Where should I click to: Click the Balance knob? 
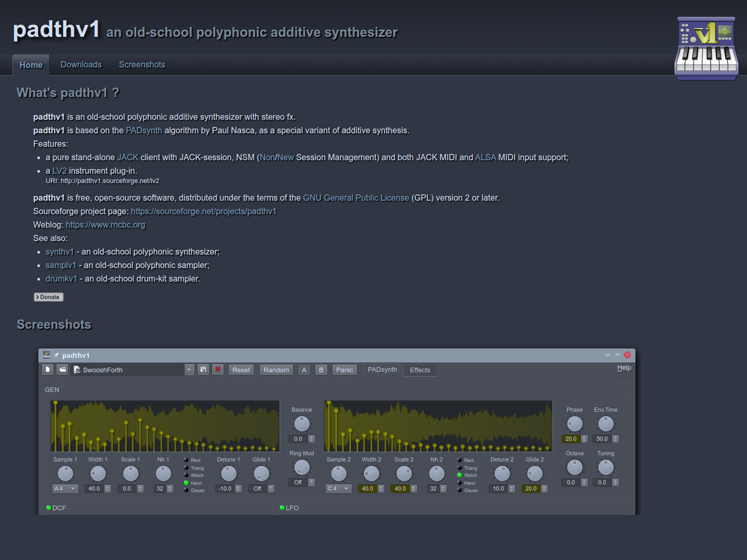pos(302,424)
